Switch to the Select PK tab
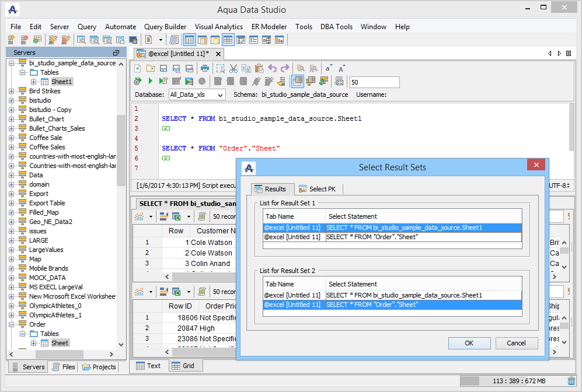582x392 pixels. (320, 189)
